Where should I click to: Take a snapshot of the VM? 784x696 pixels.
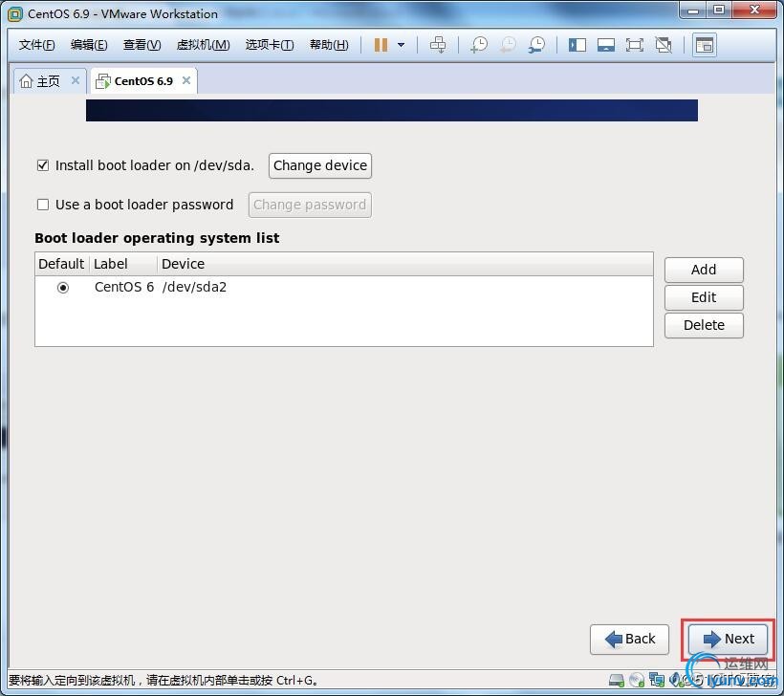pyautogui.click(x=479, y=45)
